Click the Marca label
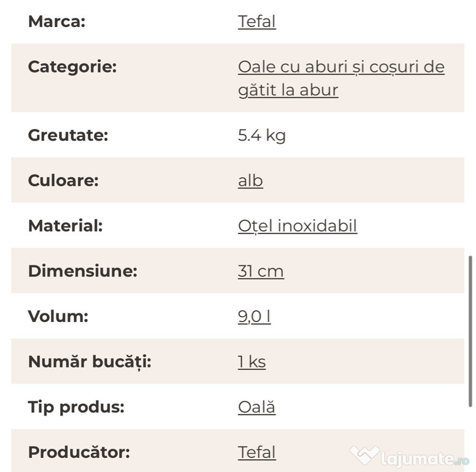This screenshot has height=472, width=476. coord(57,22)
